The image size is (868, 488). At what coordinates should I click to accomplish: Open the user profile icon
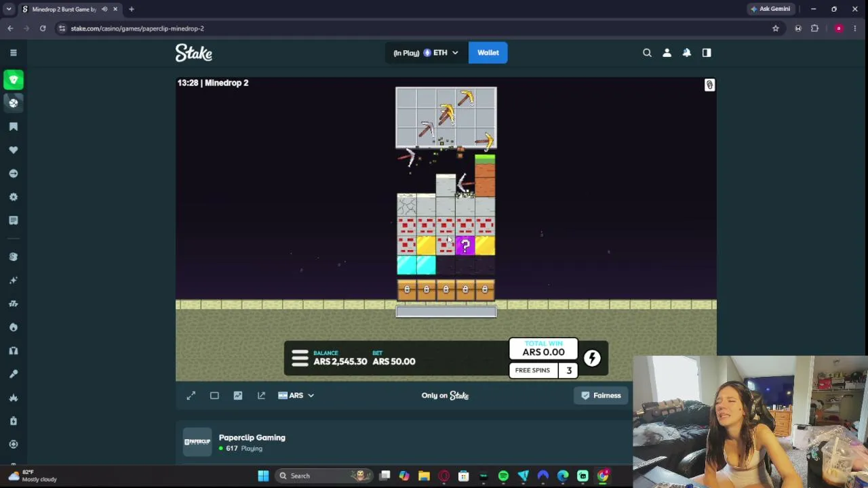pos(667,52)
